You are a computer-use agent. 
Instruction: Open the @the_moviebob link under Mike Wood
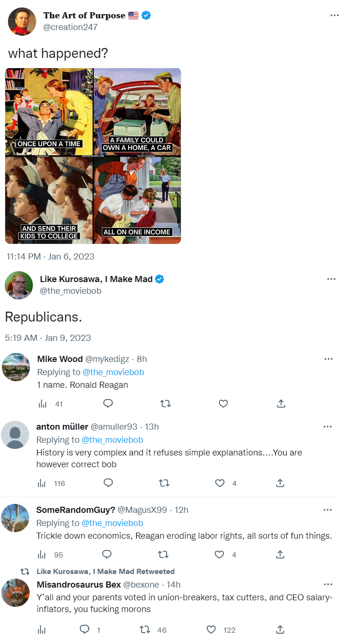113,372
